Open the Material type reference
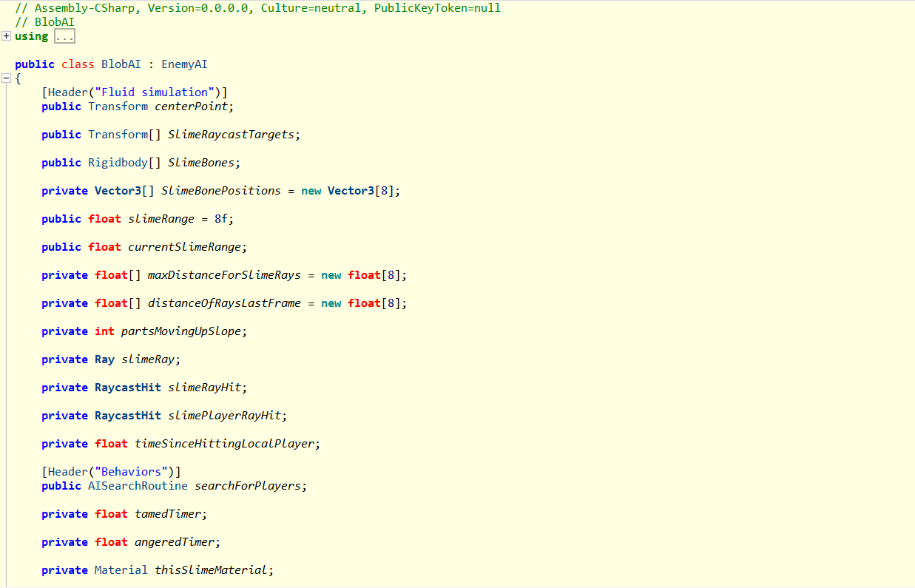Image resolution: width=915 pixels, height=588 pixels. pyautogui.click(x=121, y=570)
